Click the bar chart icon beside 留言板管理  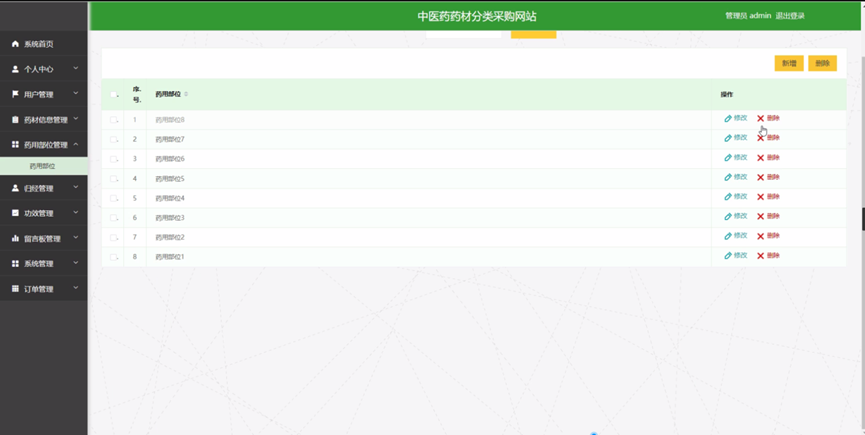tap(15, 239)
